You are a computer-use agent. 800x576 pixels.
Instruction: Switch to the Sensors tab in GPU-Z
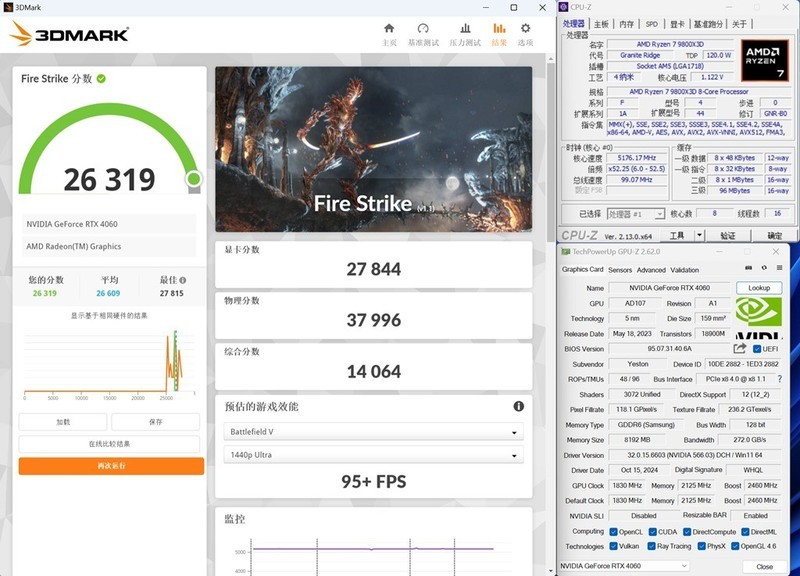click(x=620, y=270)
